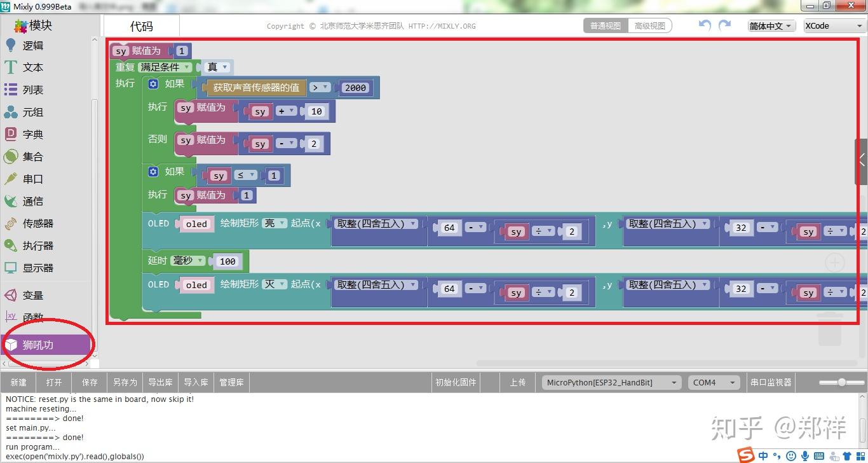Viewport: 868px width, 463px height.
Task: Select the 代码 code tab
Action: click(142, 26)
